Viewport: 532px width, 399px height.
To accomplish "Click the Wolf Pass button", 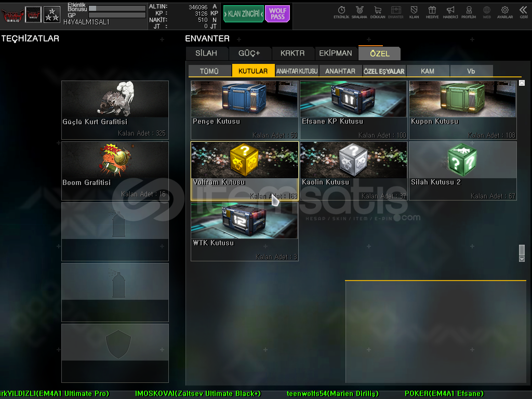I will [x=277, y=14].
